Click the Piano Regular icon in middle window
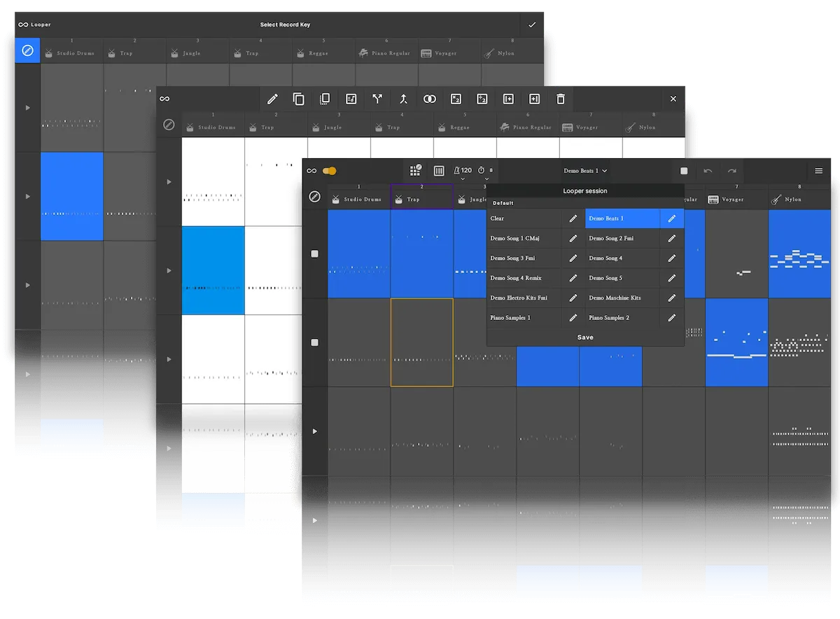This screenshot has height=619, width=840. [504, 127]
